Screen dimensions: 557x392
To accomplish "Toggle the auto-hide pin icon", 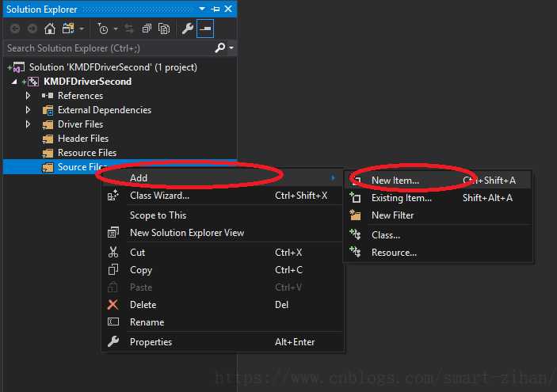I will (216, 9).
